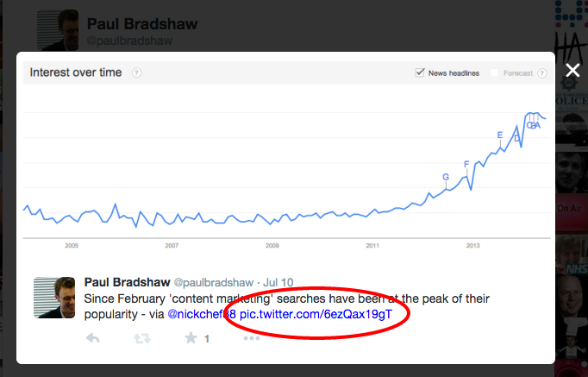Favorite the tweet with the star icon

pos(191,338)
